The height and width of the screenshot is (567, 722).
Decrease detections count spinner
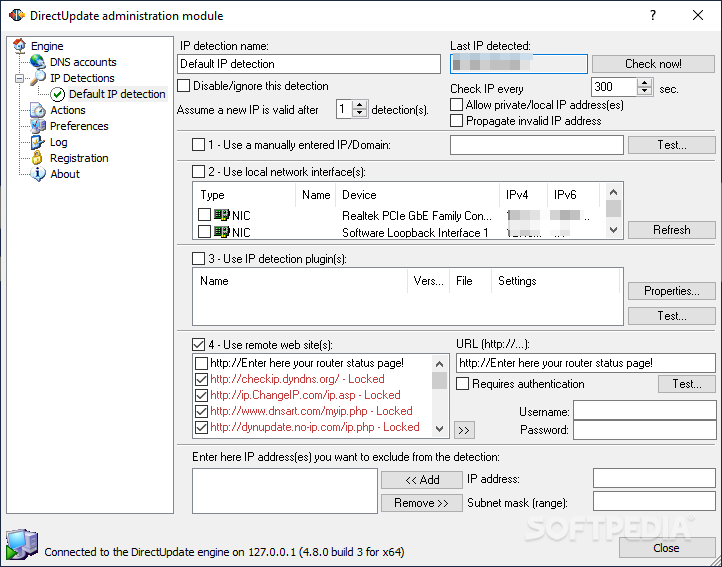click(x=360, y=113)
